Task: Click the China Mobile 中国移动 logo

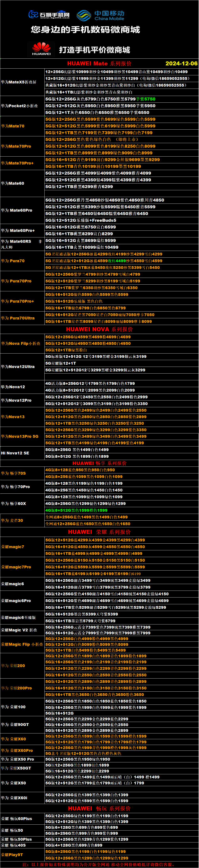Action: pos(100,15)
